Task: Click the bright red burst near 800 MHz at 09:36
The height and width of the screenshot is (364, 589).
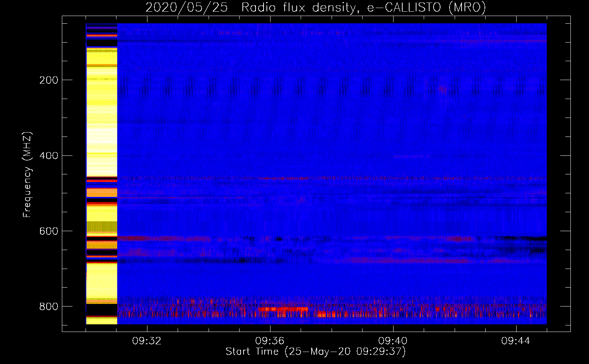Action: [x=283, y=309]
